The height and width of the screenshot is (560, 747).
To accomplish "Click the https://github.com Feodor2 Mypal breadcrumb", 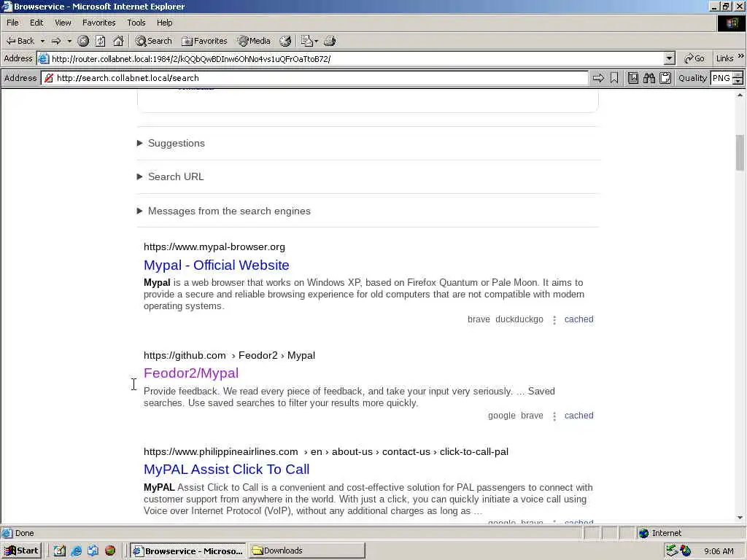I will (229, 356).
